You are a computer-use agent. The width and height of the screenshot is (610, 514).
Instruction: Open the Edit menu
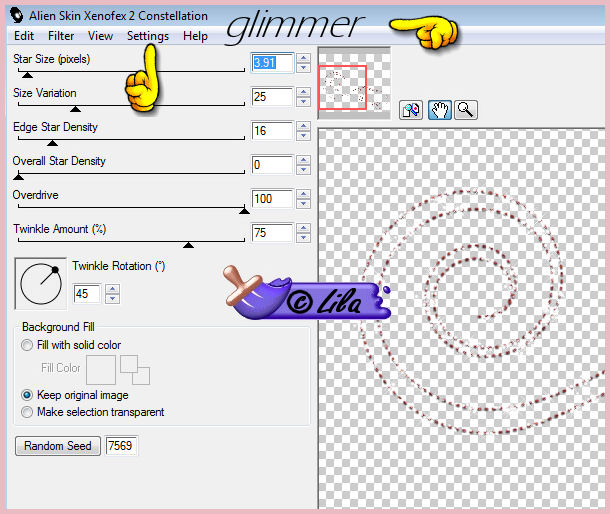[24, 36]
